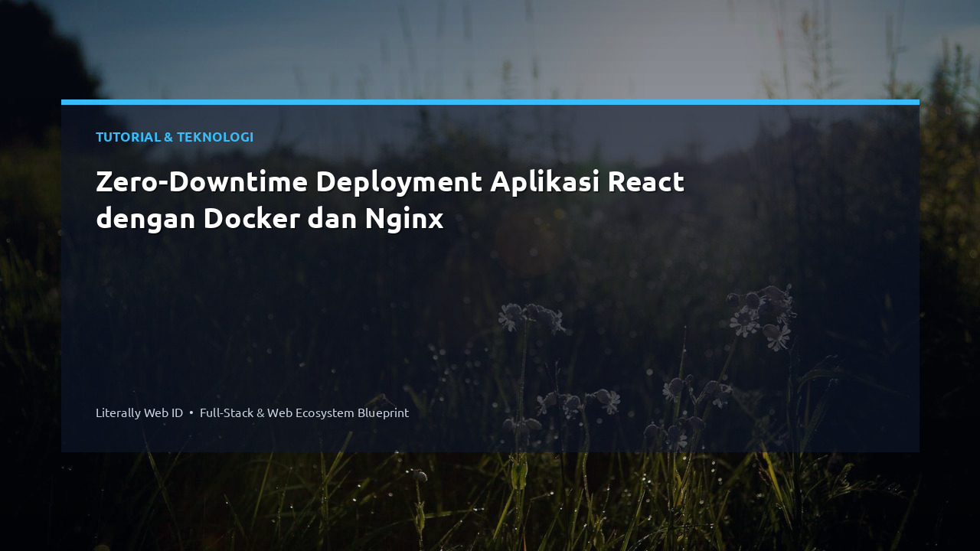
Task: Click 'Full-Stack & Web Ecosystem Blueprint' tagline
Action: [x=304, y=412]
